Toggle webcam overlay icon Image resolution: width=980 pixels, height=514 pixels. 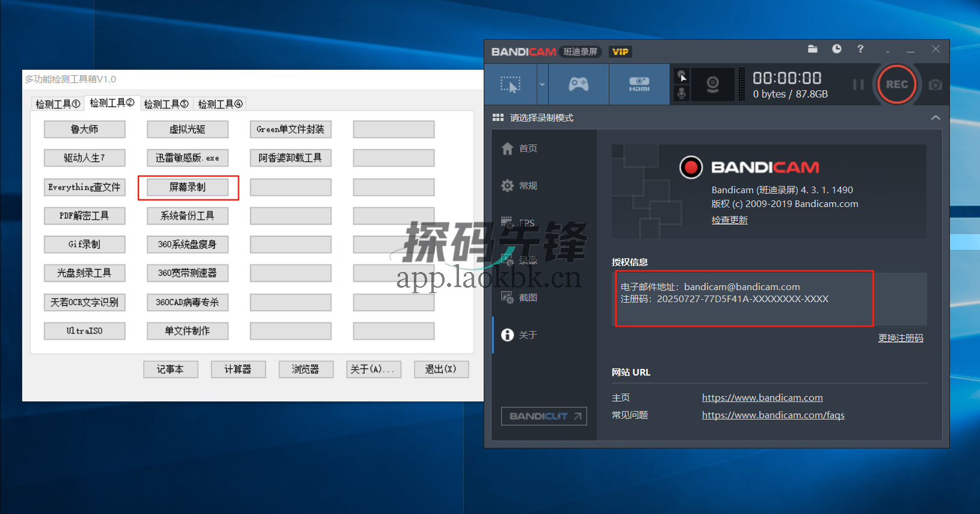point(713,84)
